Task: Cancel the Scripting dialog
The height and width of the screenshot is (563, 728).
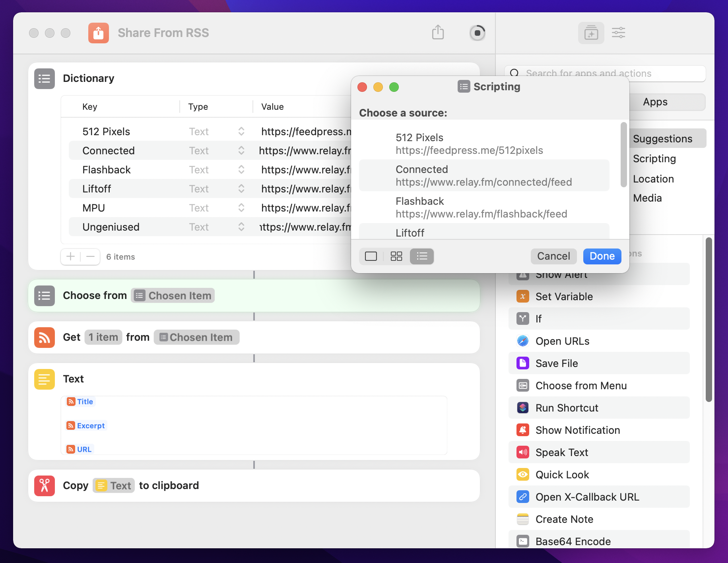Action: point(553,256)
